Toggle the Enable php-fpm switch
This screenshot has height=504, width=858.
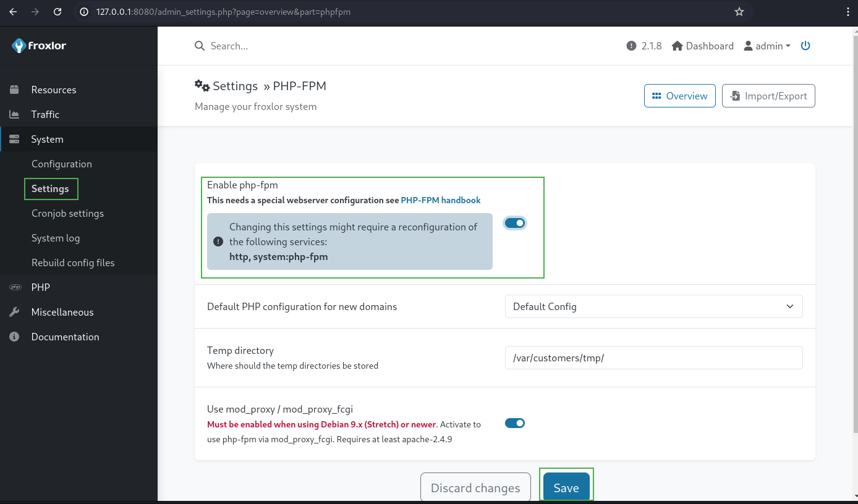point(515,223)
